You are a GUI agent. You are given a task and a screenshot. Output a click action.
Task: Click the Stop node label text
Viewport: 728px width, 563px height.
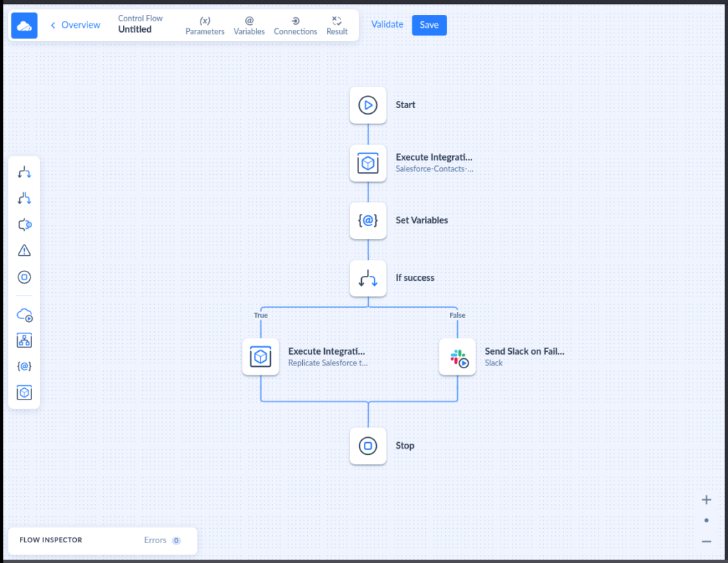pyautogui.click(x=405, y=446)
